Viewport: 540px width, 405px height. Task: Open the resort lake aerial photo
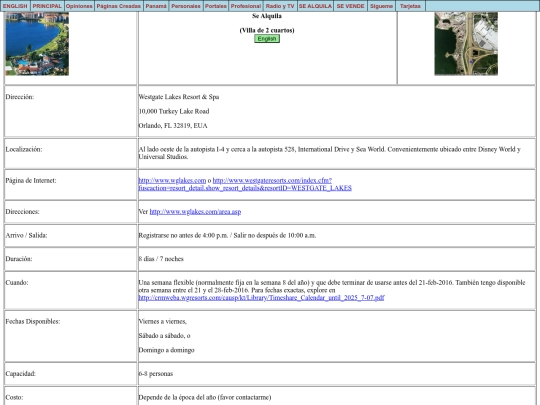pyautogui.click(x=37, y=44)
